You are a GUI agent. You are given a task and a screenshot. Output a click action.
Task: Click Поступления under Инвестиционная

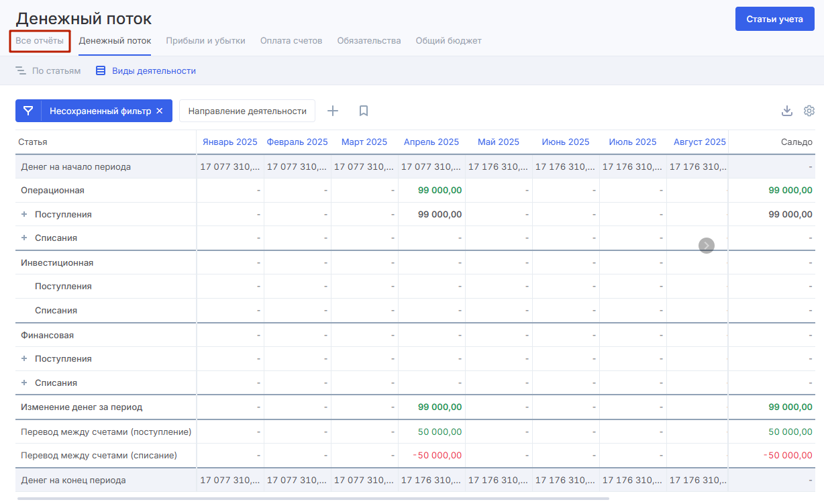[x=63, y=287]
